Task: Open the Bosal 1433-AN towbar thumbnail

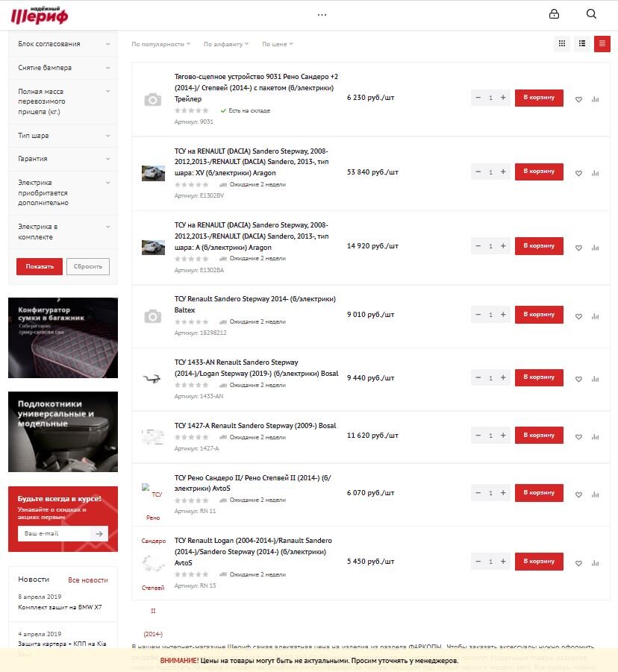Action: [x=152, y=378]
